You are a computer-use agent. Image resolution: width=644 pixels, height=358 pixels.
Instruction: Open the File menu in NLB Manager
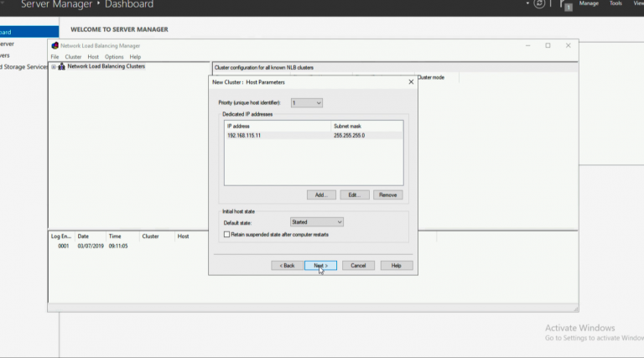55,57
